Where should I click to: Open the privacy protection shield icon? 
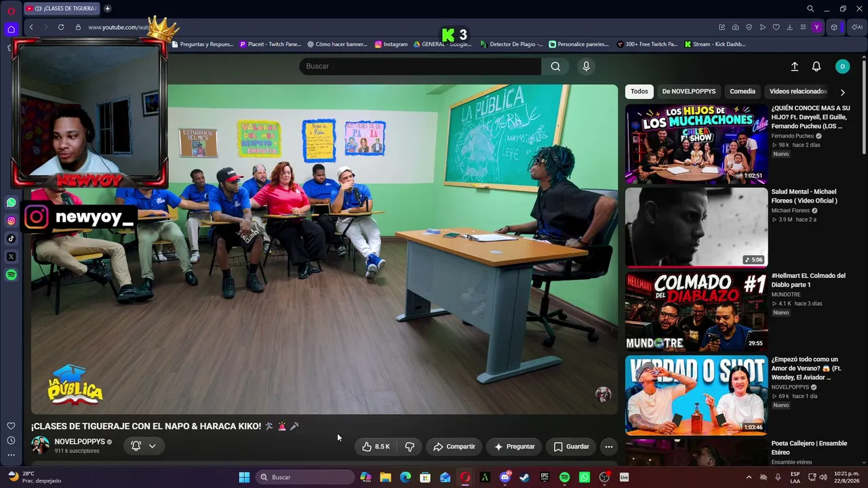pyautogui.click(x=749, y=27)
